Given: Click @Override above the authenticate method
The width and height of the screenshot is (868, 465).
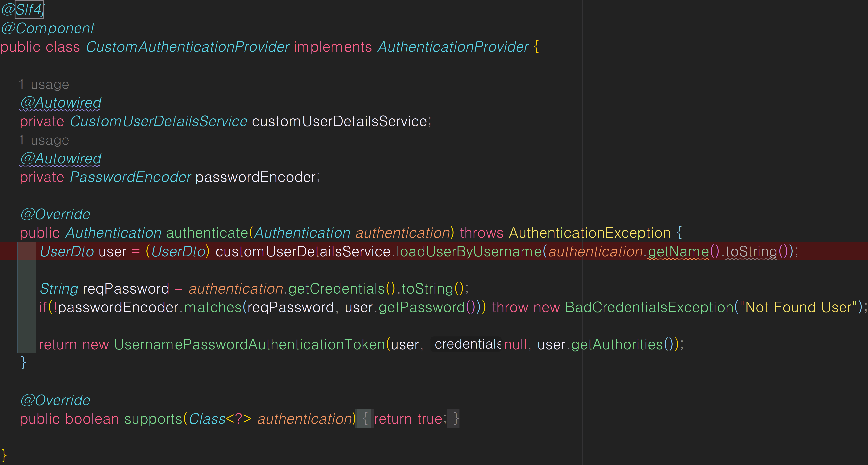Looking at the screenshot, I should [55, 214].
